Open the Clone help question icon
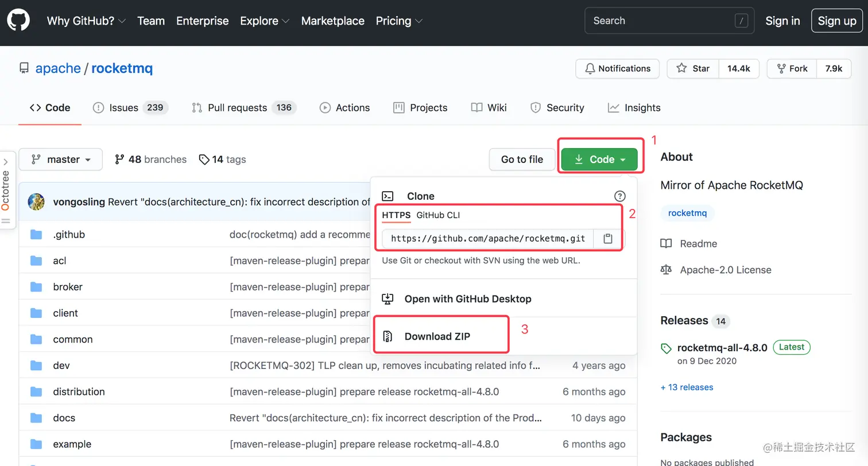 619,196
